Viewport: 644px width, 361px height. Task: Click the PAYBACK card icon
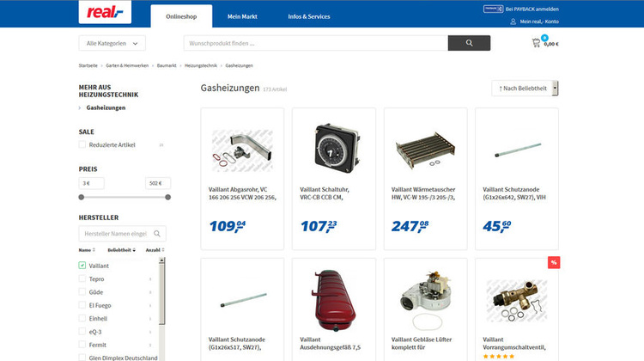click(x=493, y=9)
